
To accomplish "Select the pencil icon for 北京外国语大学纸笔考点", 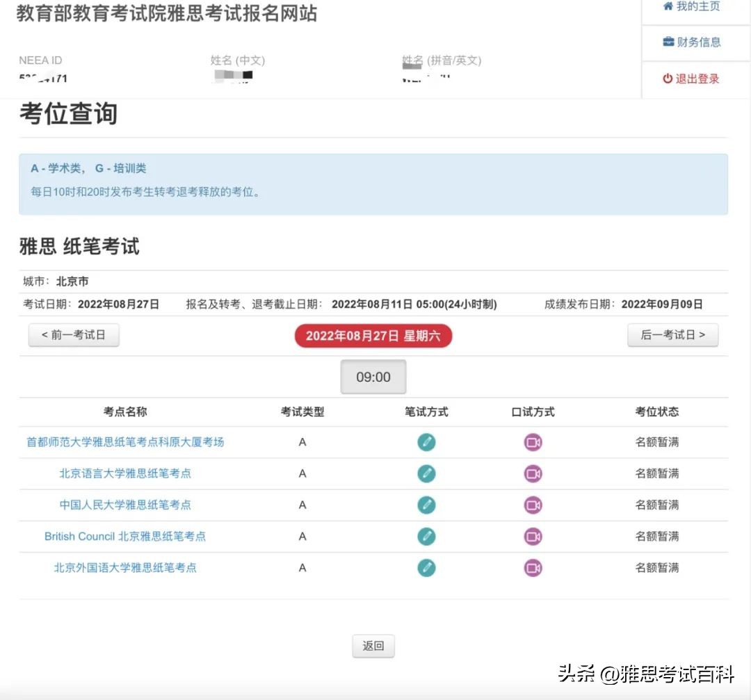I will tap(426, 567).
